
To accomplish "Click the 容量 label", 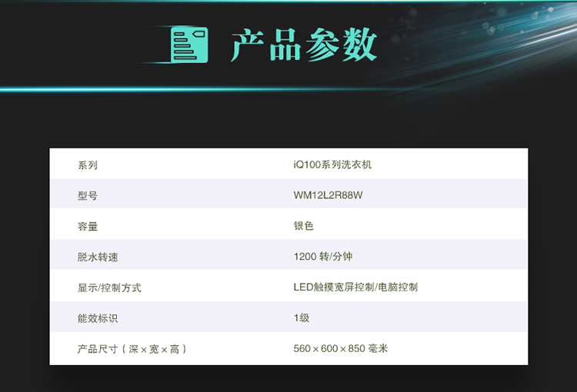I will 88,226.
